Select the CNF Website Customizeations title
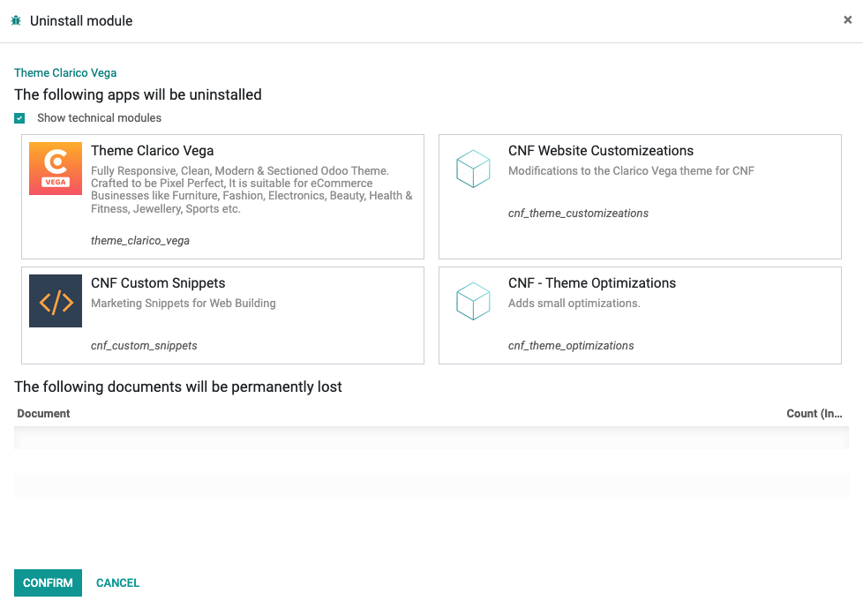Screen dimensions: 863x616 click(x=601, y=150)
